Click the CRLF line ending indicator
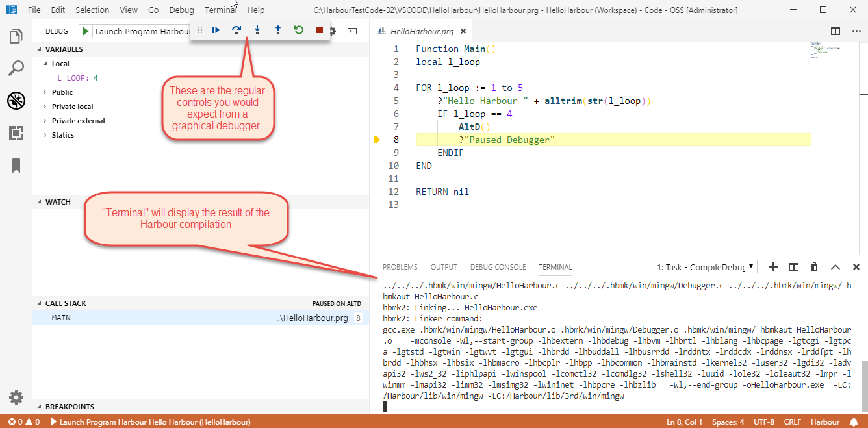868x428 pixels. (792, 422)
